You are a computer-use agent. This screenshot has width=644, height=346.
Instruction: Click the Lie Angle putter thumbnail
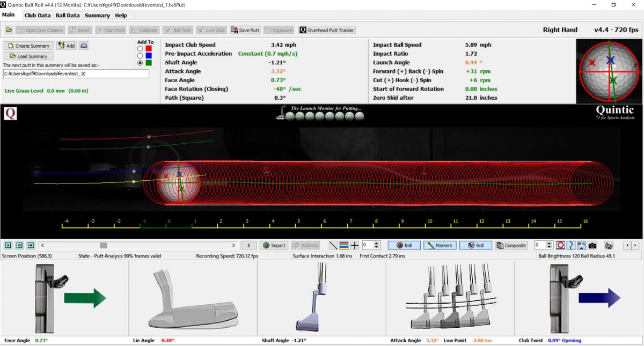click(x=193, y=298)
